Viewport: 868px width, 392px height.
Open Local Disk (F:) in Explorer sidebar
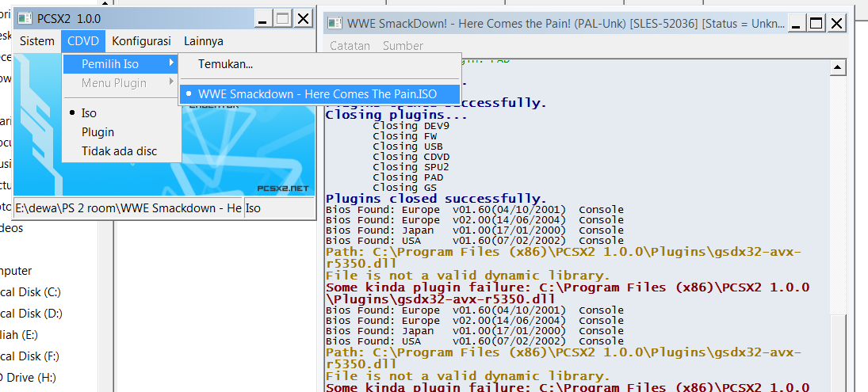30,356
